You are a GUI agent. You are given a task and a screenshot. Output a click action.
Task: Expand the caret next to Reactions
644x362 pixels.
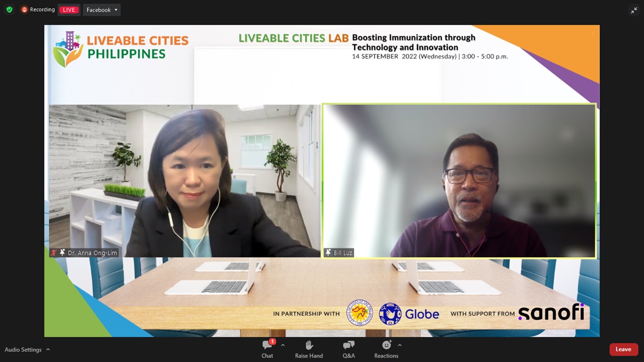(399, 345)
